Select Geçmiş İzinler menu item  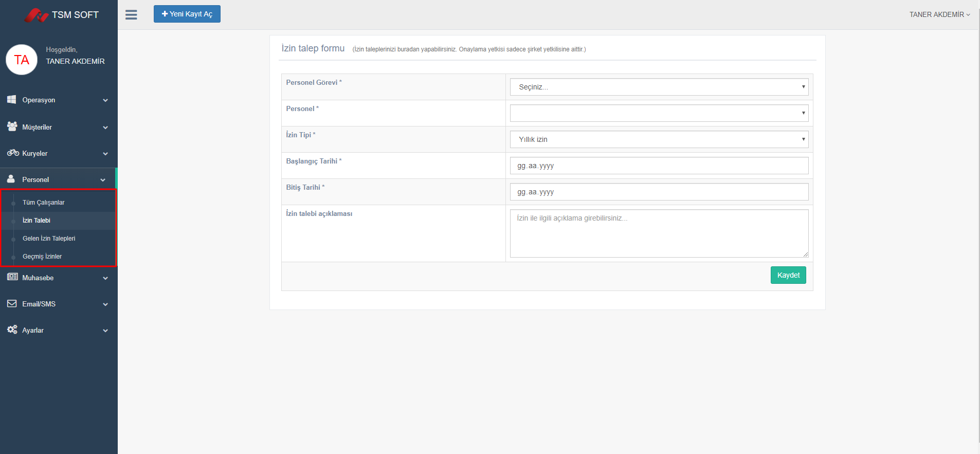(42, 257)
